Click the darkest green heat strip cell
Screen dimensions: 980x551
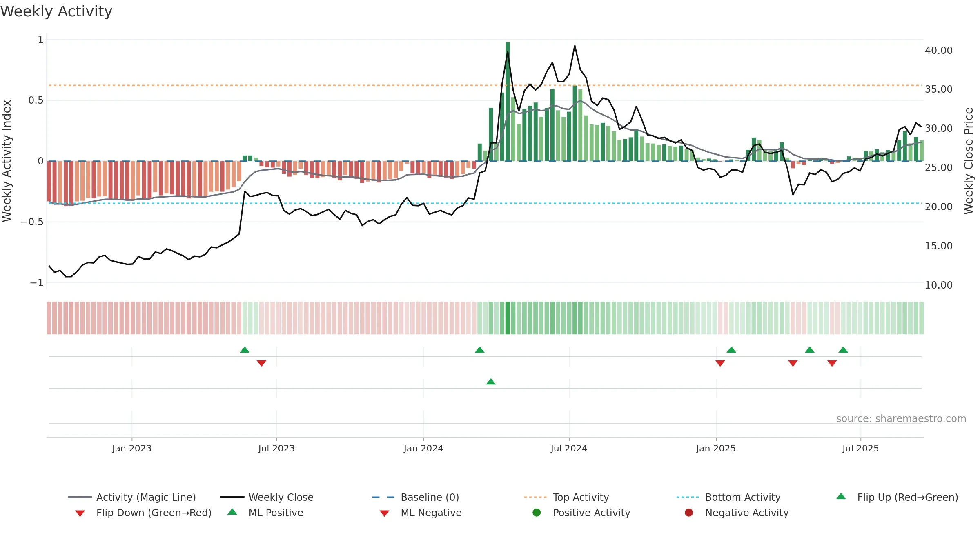click(x=508, y=318)
